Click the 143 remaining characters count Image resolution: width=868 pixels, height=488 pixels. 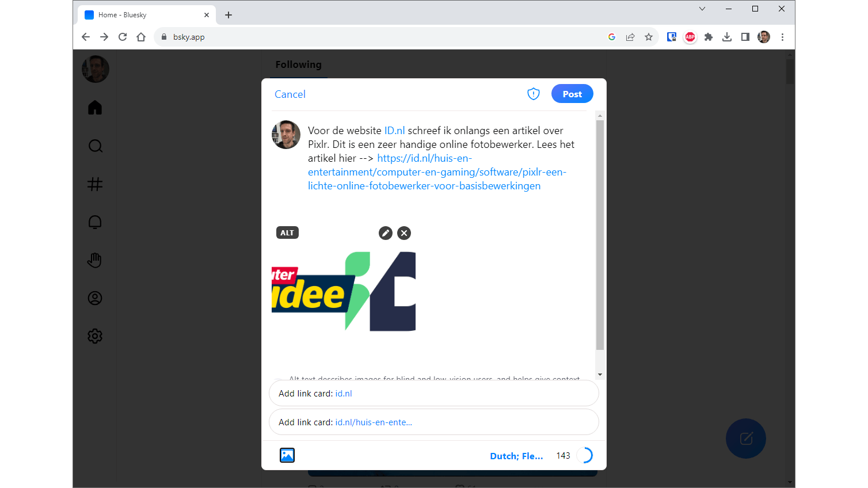(563, 456)
